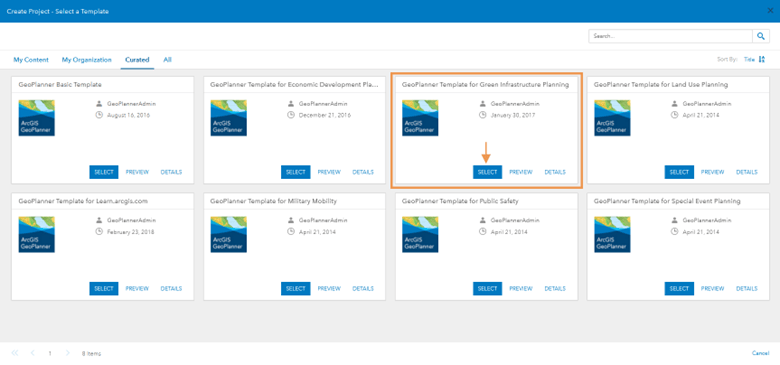Switch to the My Organization tab

87,60
